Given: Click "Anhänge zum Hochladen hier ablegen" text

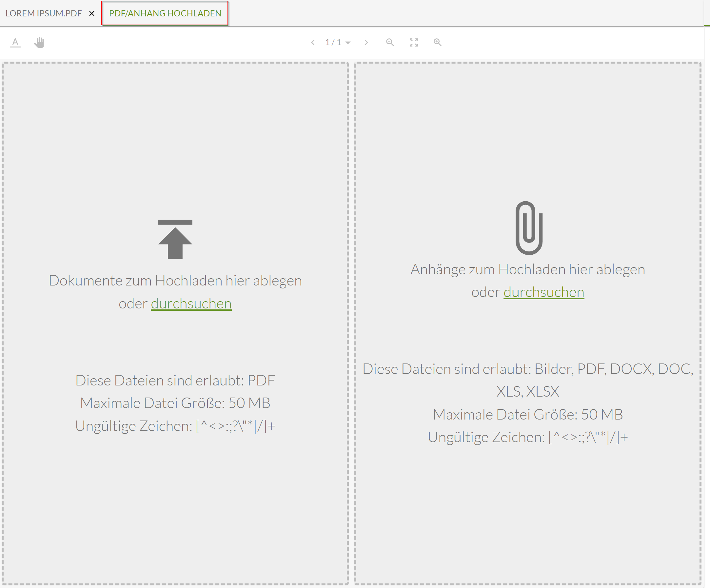Looking at the screenshot, I should click(x=527, y=269).
